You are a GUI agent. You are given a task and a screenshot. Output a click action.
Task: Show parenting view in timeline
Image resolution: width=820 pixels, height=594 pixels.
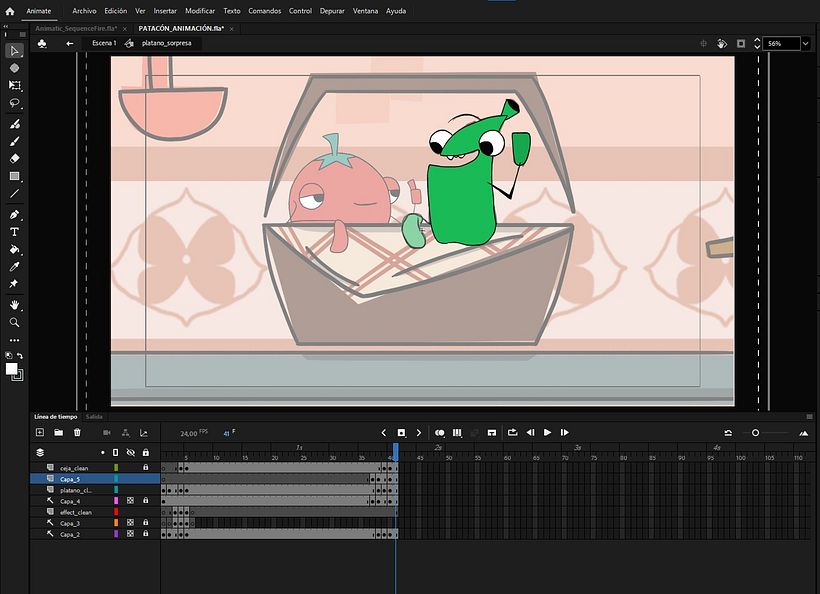pyautogui.click(x=126, y=433)
